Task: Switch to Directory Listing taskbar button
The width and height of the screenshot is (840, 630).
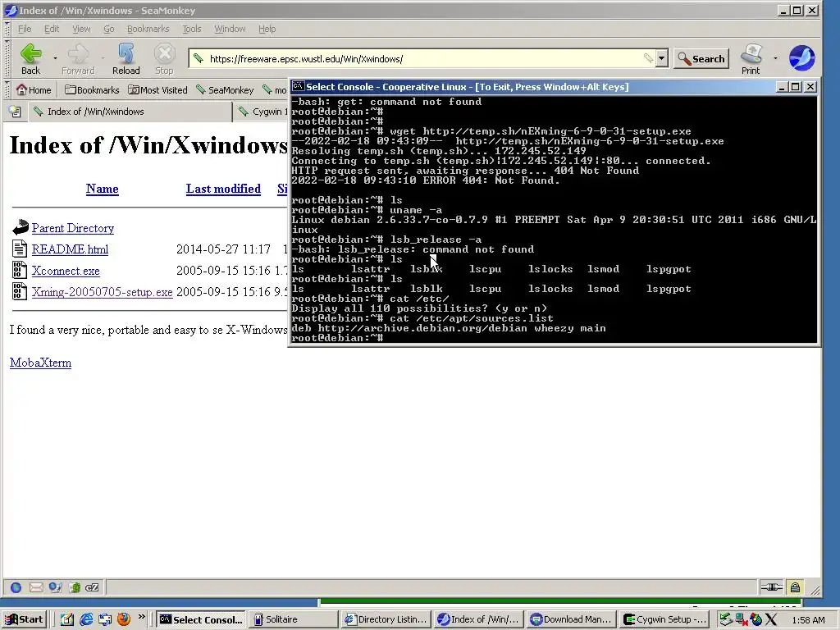Action: (386, 619)
